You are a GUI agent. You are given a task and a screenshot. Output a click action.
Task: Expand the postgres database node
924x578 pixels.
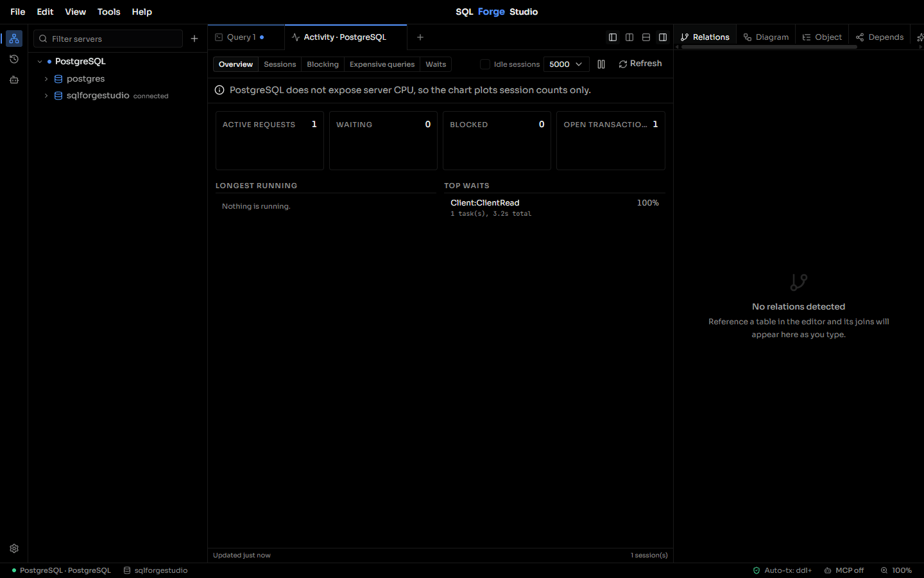click(x=46, y=79)
